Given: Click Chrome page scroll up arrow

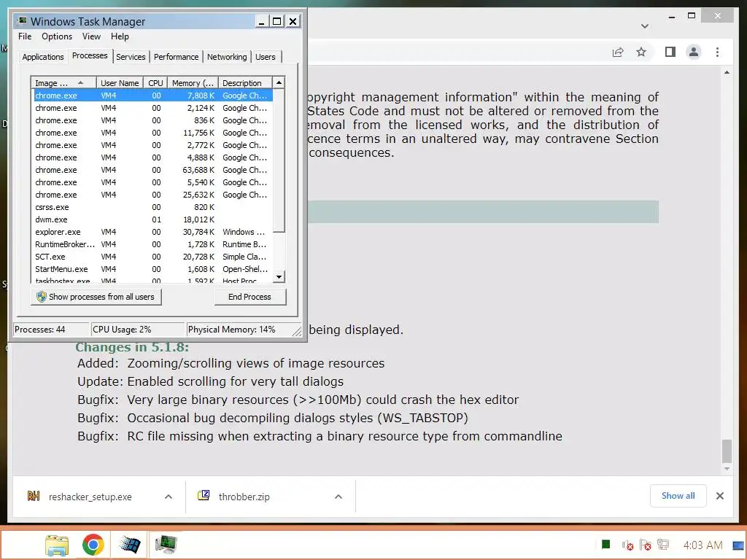Looking at the screenshot, I should (727, 72).
